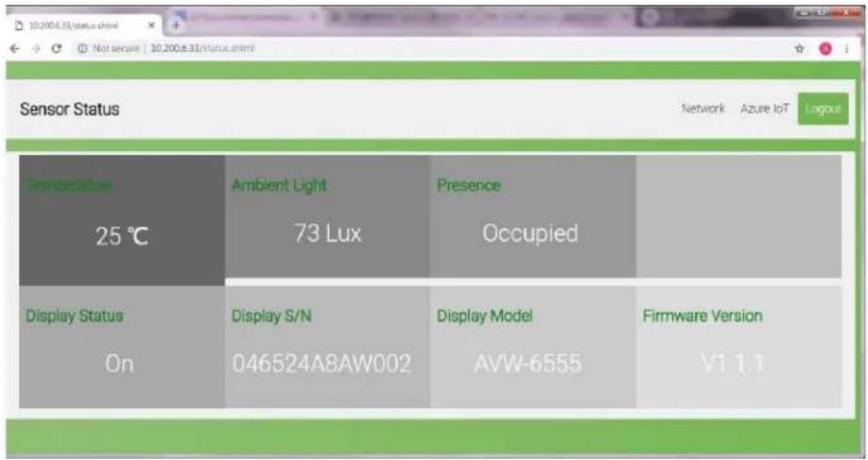Click the Occupied presence value

click(530, 233)
